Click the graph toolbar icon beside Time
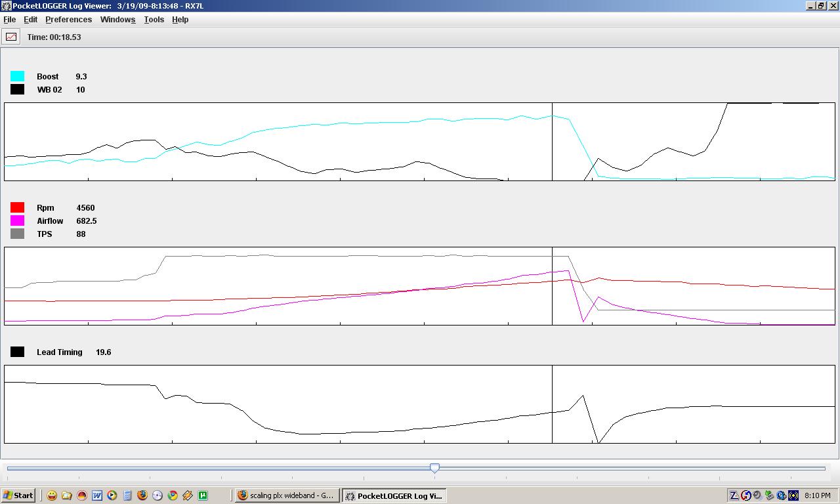Image resolution: width=840 pixels, height=504 pixels. point(11,37)
